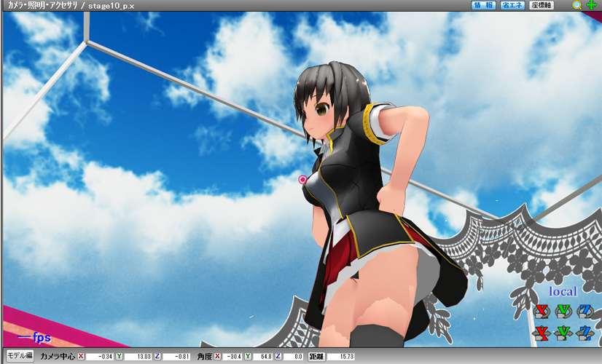Click the カメラ中心 label
The height and width of the screenshot is (364, 602).
tap(58, 356)
